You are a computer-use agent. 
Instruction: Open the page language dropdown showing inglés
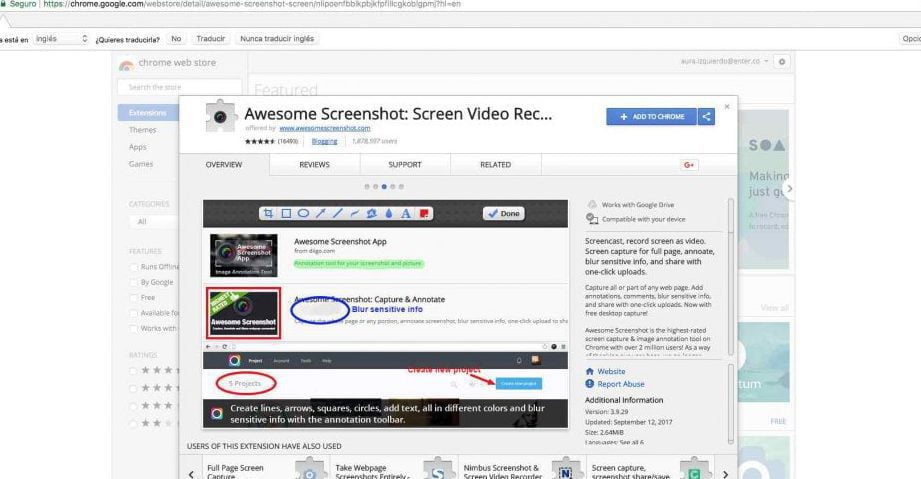coord(62,39)
